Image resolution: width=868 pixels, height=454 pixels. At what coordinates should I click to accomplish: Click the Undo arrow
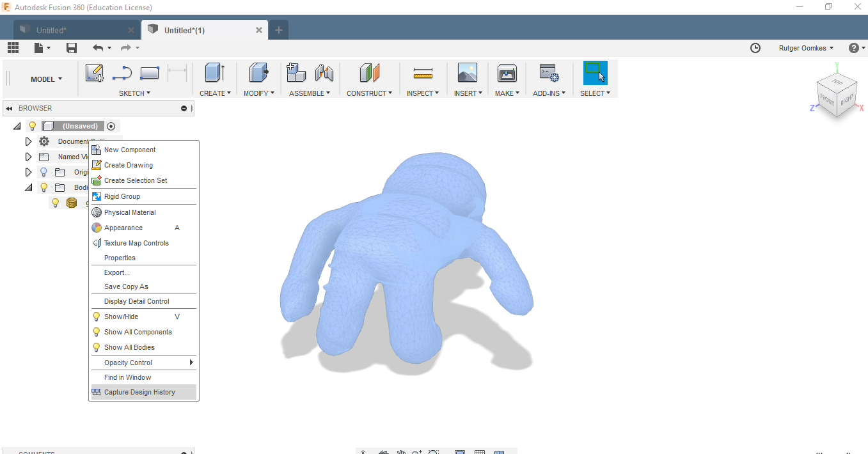tap(98, 48)
